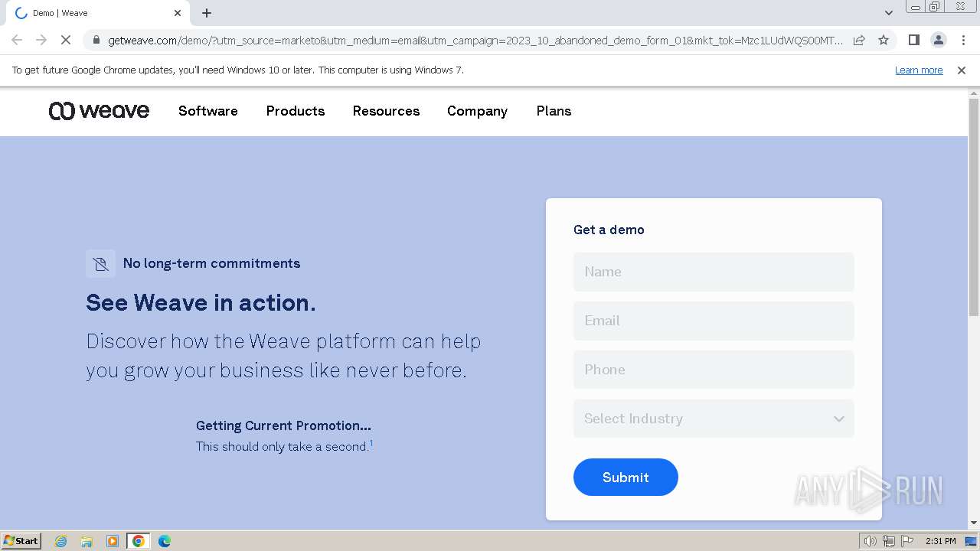Dismiss the Chrome update notification bar
The image size is (980, 551).
tap(962, 70)
